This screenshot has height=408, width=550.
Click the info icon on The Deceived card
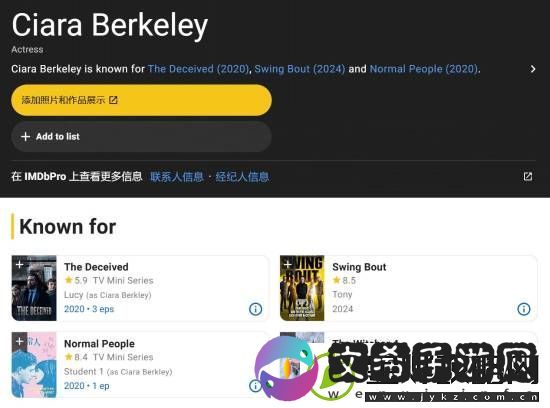(255, 309)
